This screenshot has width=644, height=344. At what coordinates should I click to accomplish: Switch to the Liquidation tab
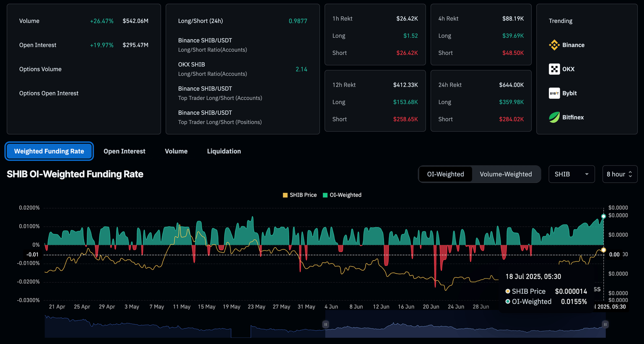coord(224,151)
